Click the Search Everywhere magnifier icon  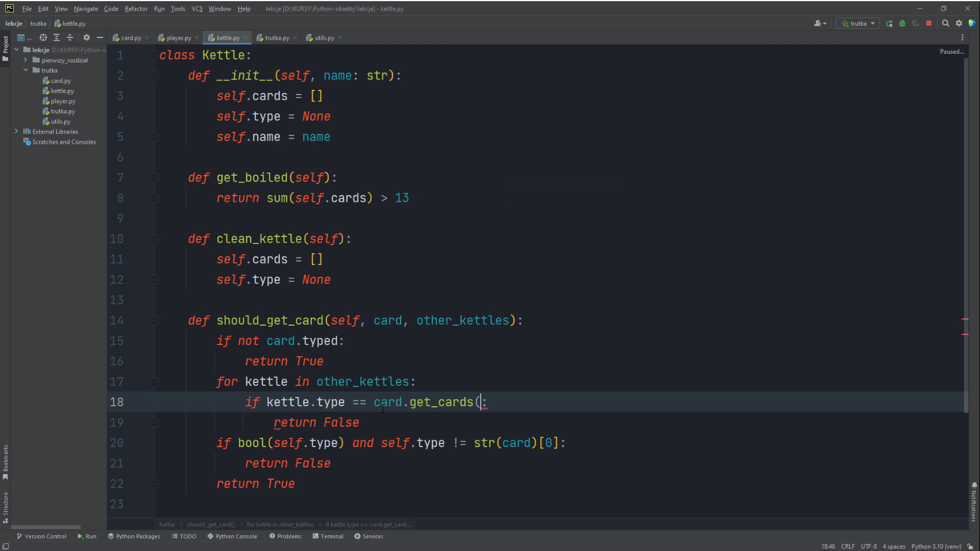(x=945, y=23)
